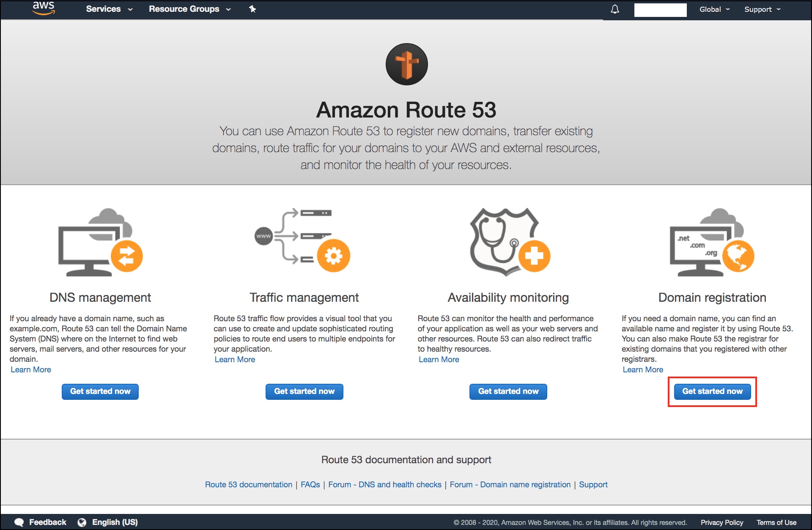This screenshot has height=530, width=812.
Task: Expand the Services dropdown menu
Action: (109, 9)
